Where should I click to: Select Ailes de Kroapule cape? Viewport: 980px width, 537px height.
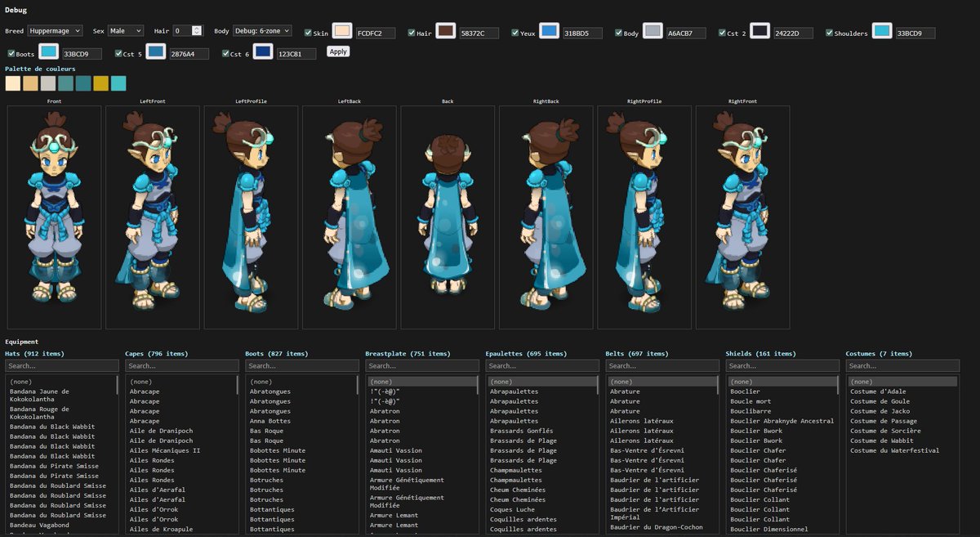tap(181, 529)
